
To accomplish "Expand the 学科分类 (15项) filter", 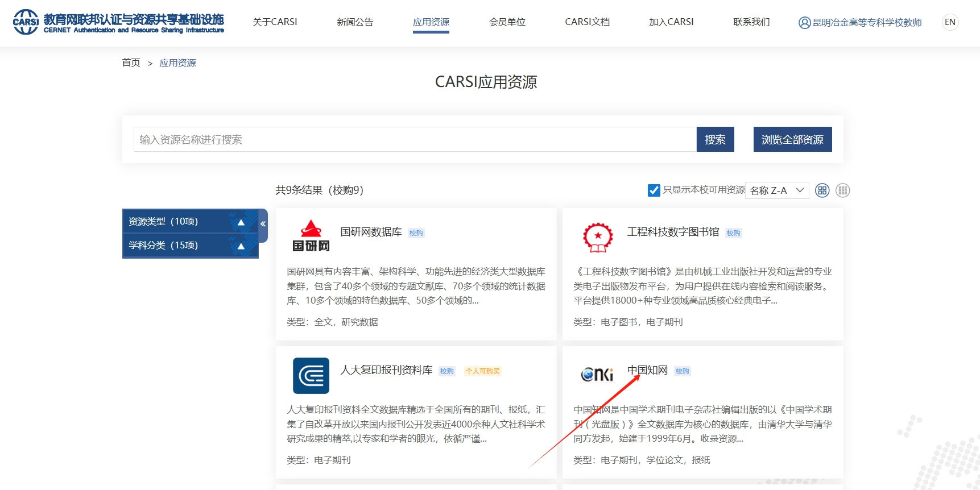I will [191, 246].
